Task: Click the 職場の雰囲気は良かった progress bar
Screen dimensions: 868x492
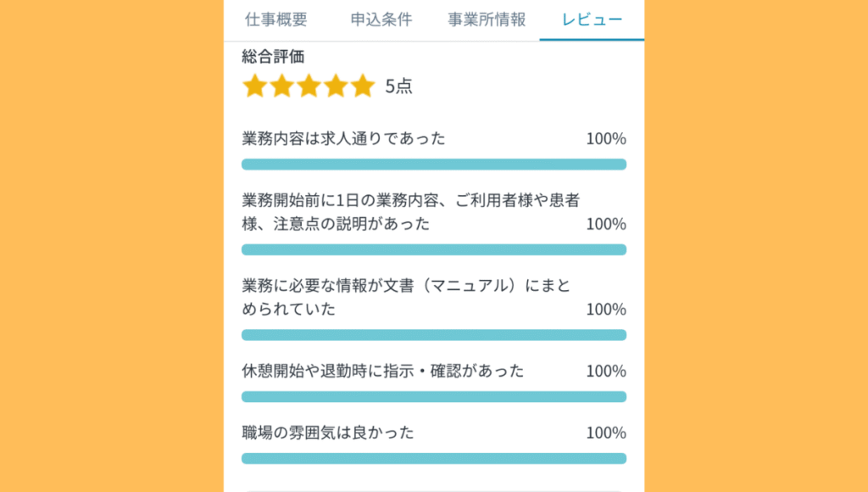Action: point(434,458)
